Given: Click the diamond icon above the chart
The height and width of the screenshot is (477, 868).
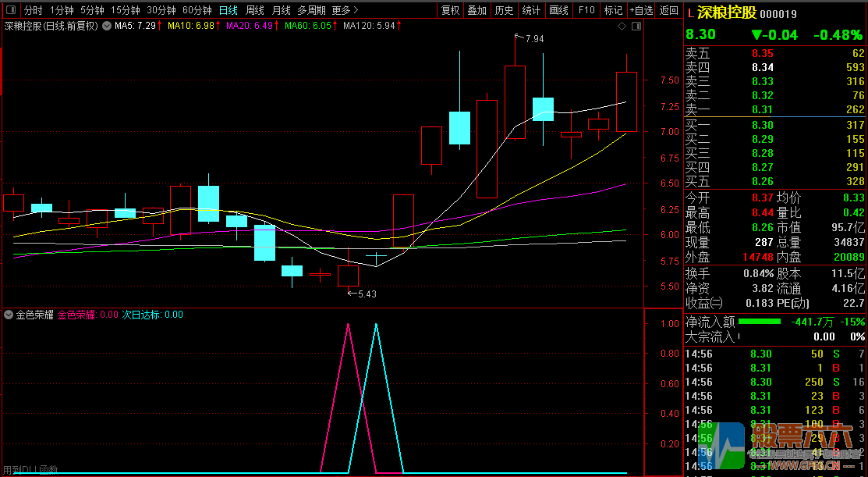Looking at the screenshot, I should point(622,26).
